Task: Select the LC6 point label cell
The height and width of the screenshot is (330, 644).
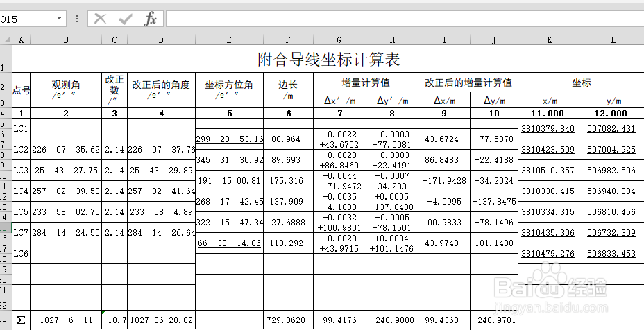Action: [22, 253]
